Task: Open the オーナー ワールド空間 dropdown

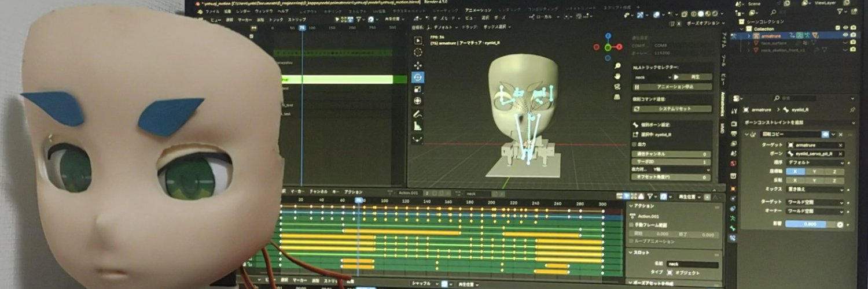Action: click(x=815, y=211)
